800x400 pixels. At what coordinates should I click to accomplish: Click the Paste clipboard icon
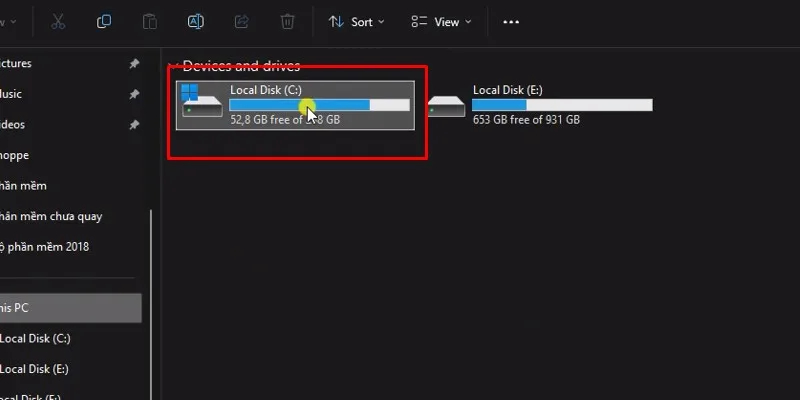149,21
